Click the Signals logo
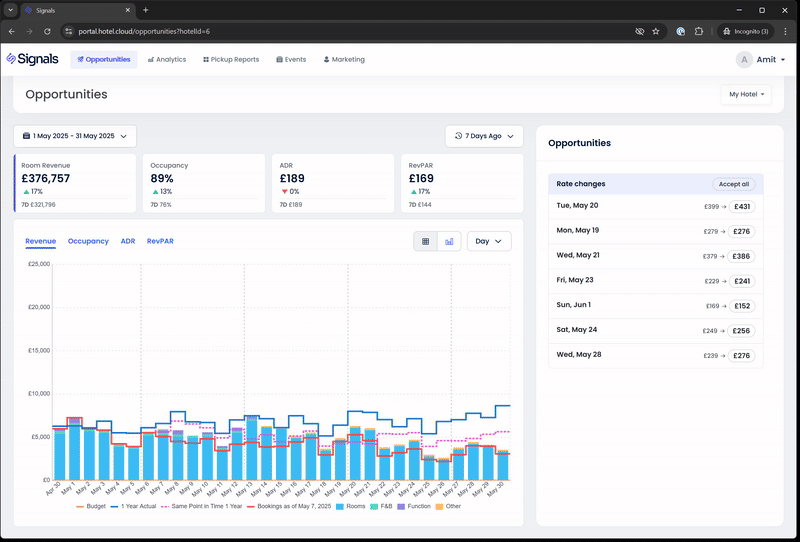 32,59
